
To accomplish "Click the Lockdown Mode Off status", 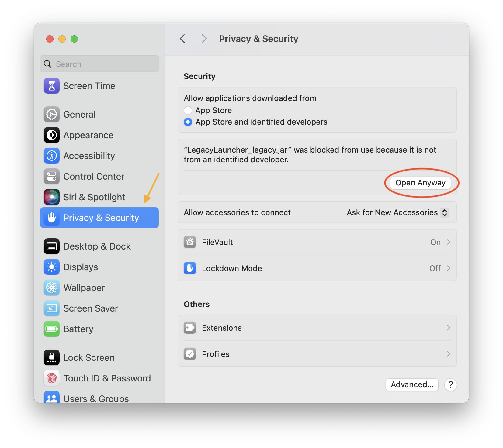I will (435, 268).
